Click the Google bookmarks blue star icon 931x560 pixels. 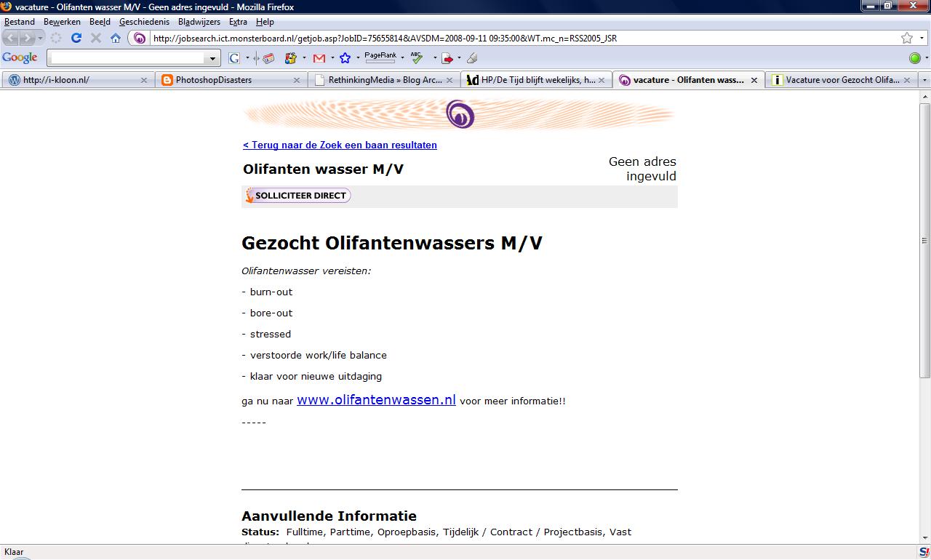[x=345, y=58]
